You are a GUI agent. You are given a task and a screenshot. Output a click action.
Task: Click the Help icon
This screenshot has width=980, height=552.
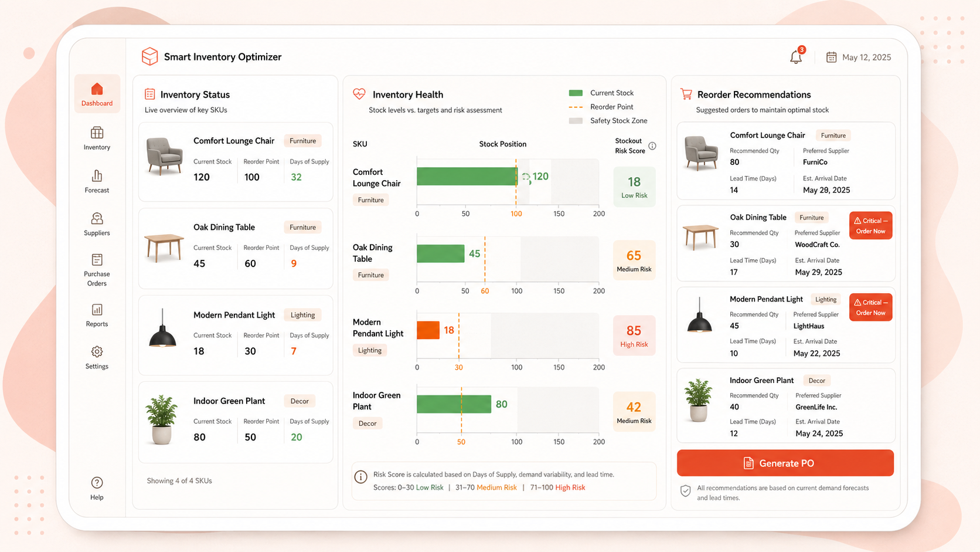tap(97, 483)
